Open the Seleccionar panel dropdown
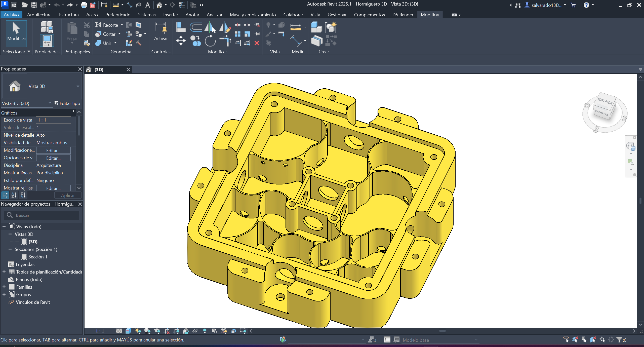Screen dimensions: 644x347 tap(29, 52)
